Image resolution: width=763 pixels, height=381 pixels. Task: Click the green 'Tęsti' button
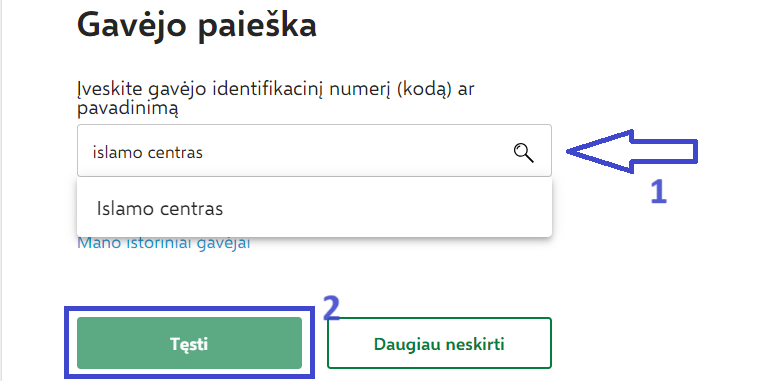[x=189, y=343]
